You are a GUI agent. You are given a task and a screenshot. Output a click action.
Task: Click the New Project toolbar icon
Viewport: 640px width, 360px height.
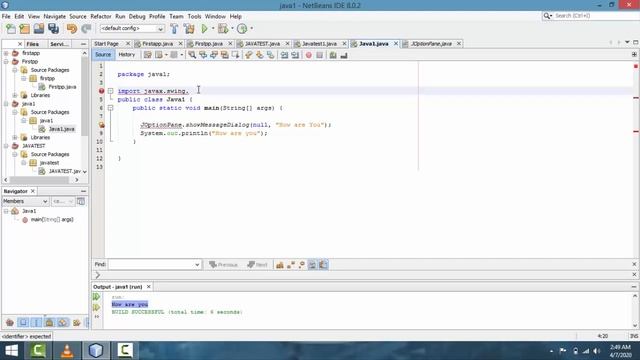pos(24,29)
